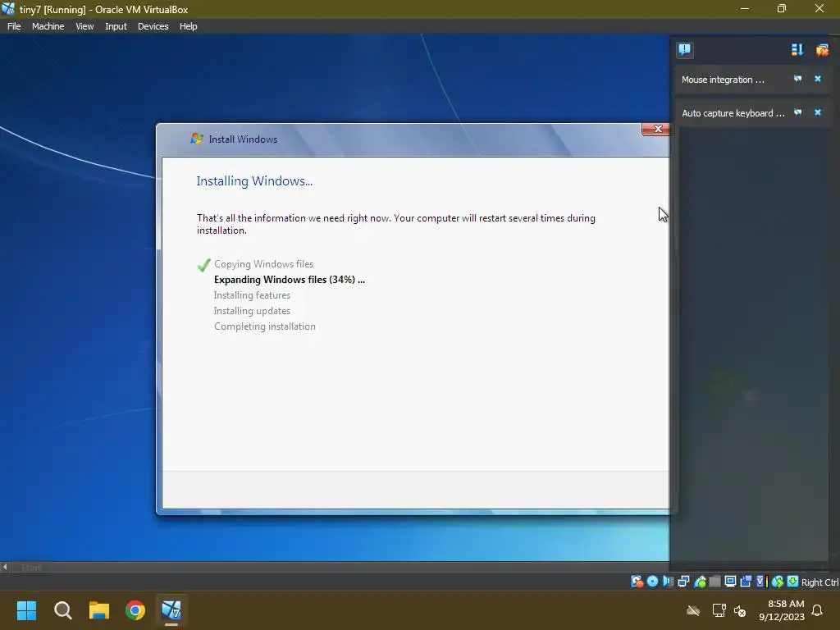840x630 pixels.
Task: Click the Completing installation step
Action: click(265, 326)
